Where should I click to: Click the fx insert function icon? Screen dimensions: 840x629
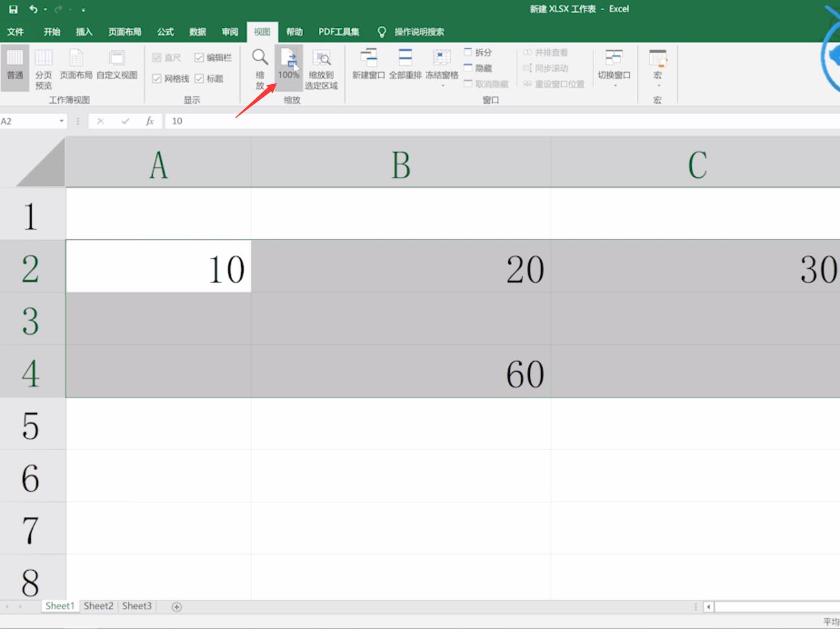pyautogui.click(x=150, y=121)
